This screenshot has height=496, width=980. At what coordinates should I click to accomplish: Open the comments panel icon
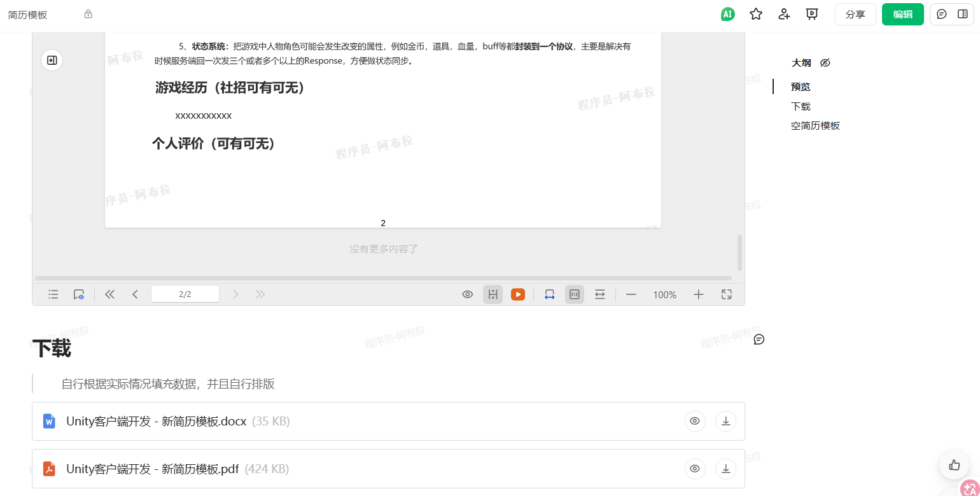pyautogui.click(x=942, y=14)
